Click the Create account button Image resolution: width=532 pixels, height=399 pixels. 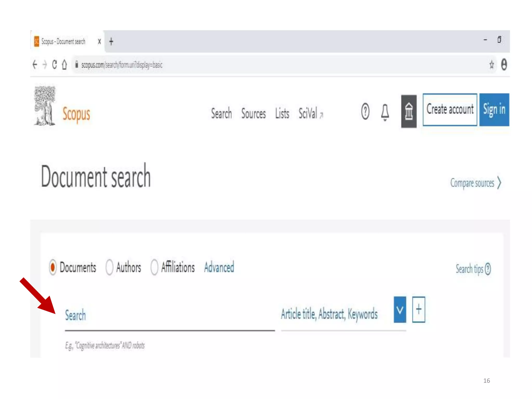pos(450,110)
